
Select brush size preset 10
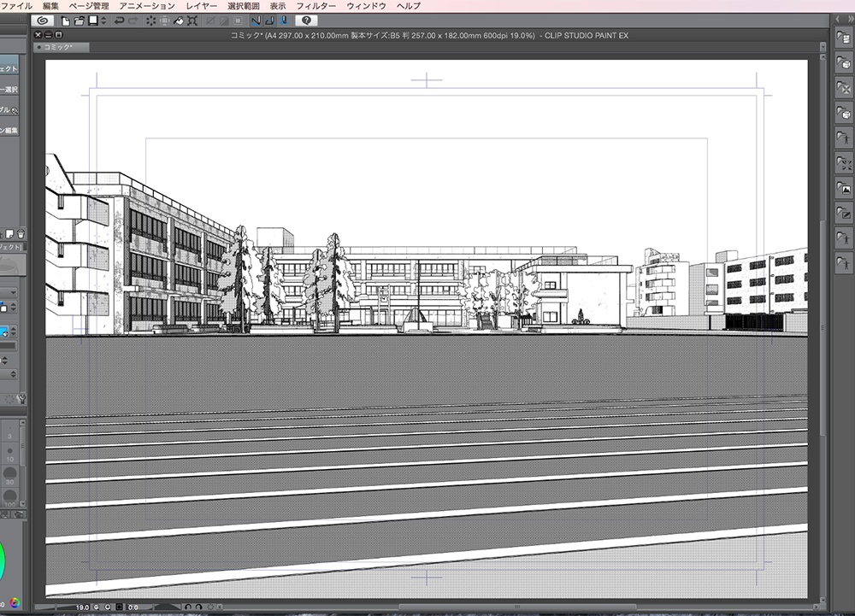coord(9,453)
